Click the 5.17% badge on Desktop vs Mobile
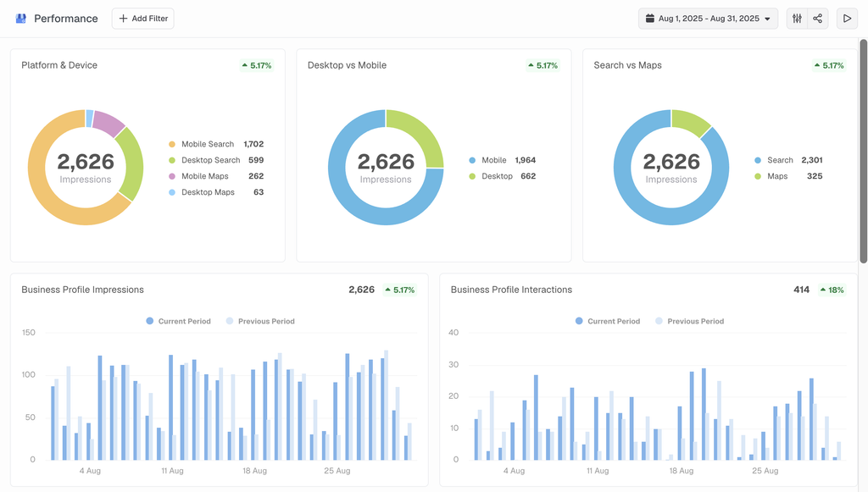Screen dimensions: 868x492 coord(542,65)
